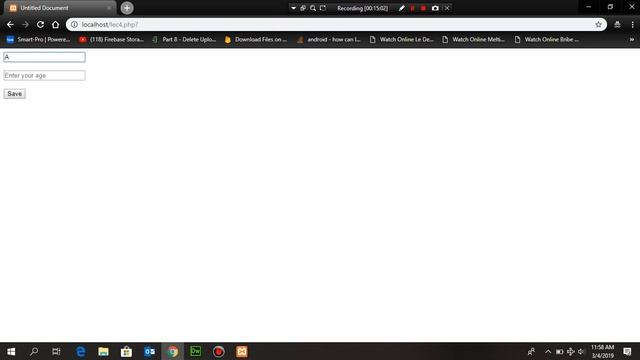
Task: Take a screenshot with the recorder camera icon
Action: pos(435,8)
